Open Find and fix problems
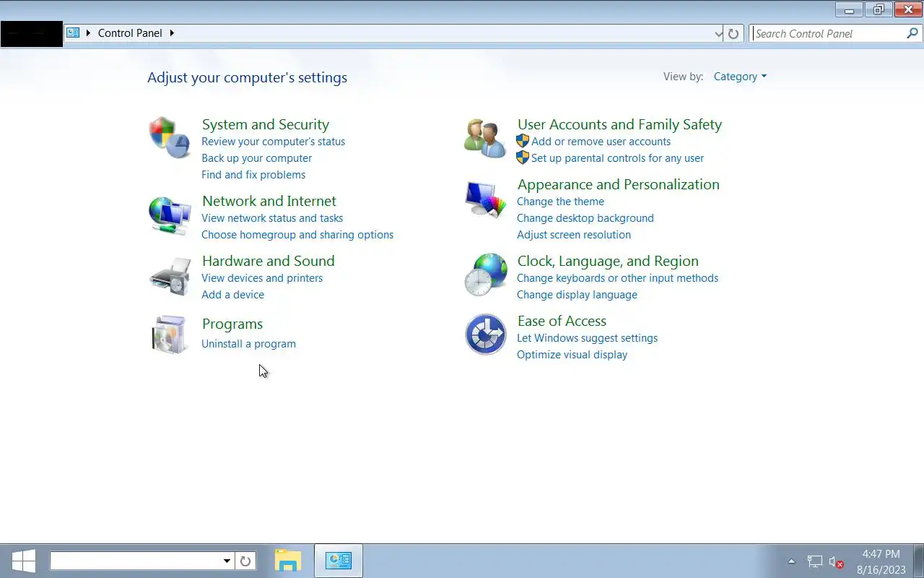The height and width of the screenshot is (578, 924). coord(253,175)
